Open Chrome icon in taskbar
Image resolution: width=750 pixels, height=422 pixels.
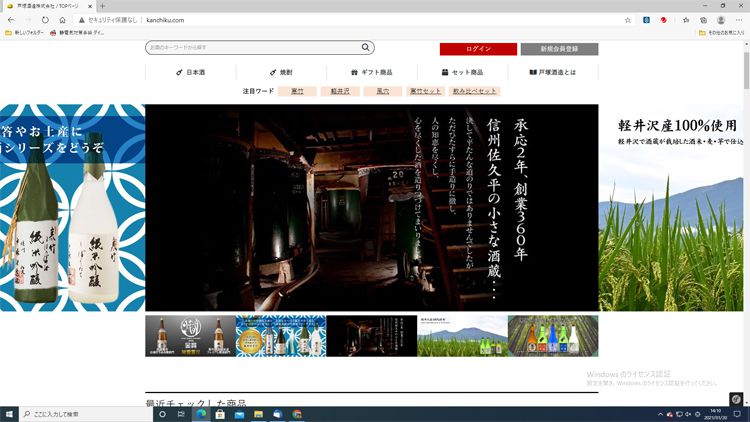297,414
